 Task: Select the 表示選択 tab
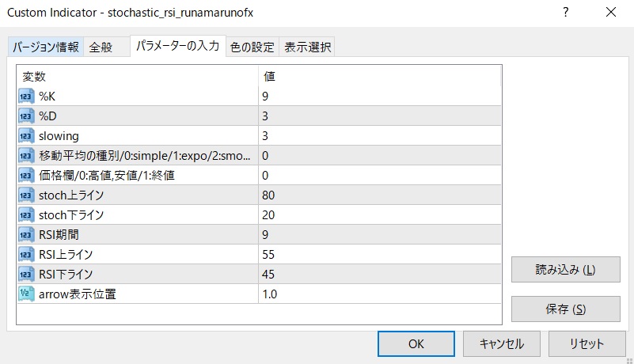(308, 47)
